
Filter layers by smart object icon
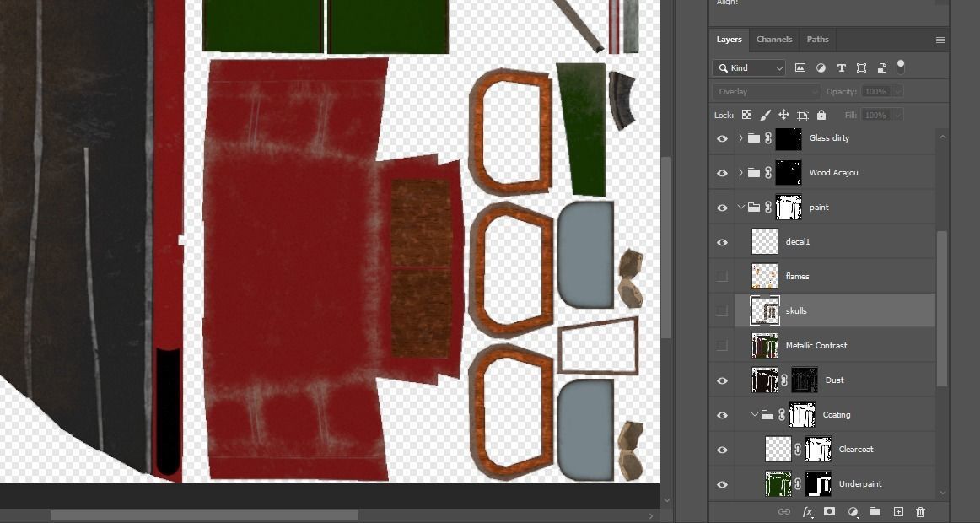(882, 68)
